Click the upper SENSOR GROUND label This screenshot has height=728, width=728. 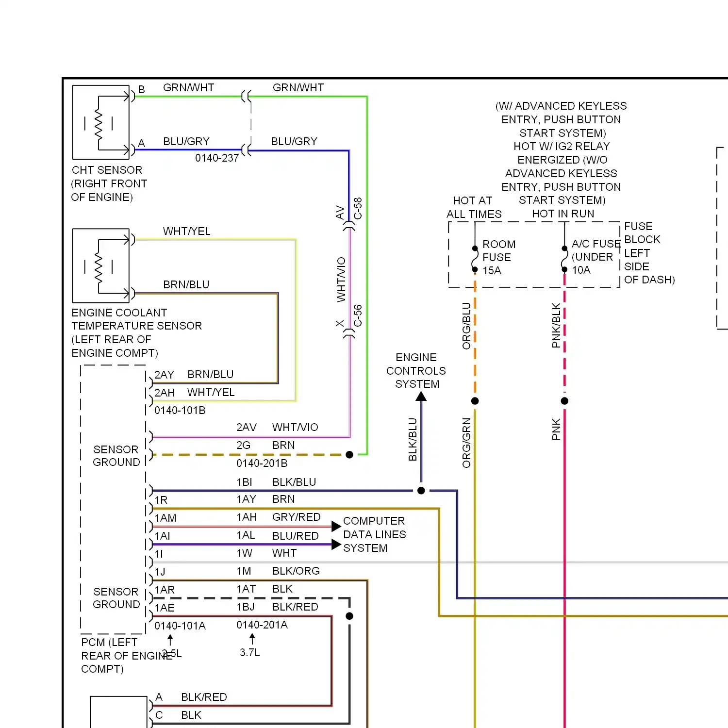point(116,456)
